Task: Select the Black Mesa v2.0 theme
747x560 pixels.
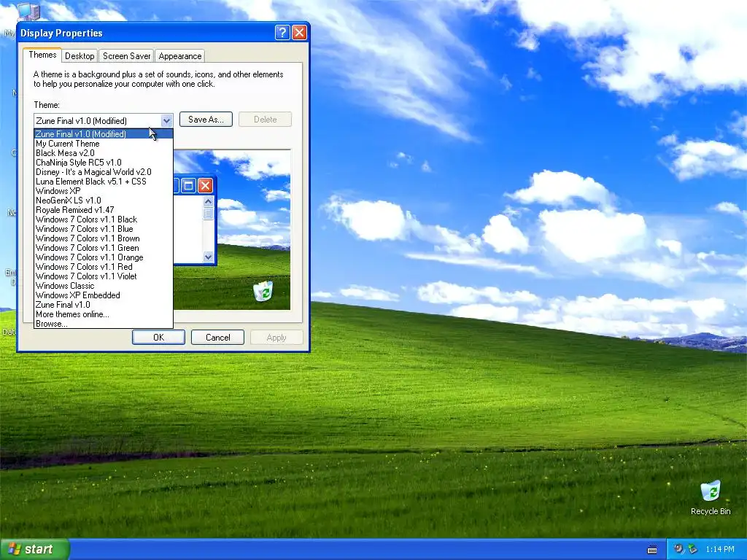Action: tap(104, 153)
